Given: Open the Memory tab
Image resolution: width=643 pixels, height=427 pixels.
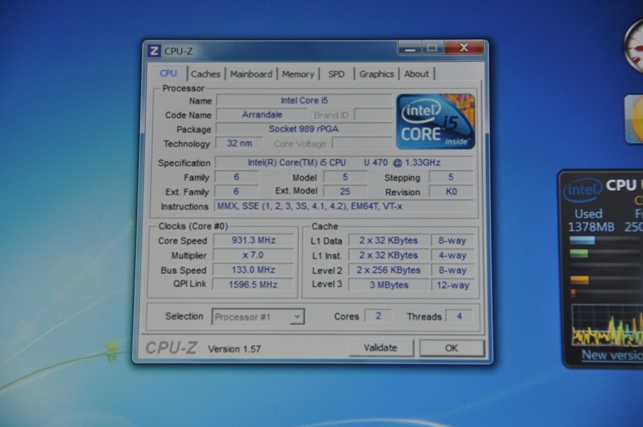Looking at the screenshot, I should 298,74.
